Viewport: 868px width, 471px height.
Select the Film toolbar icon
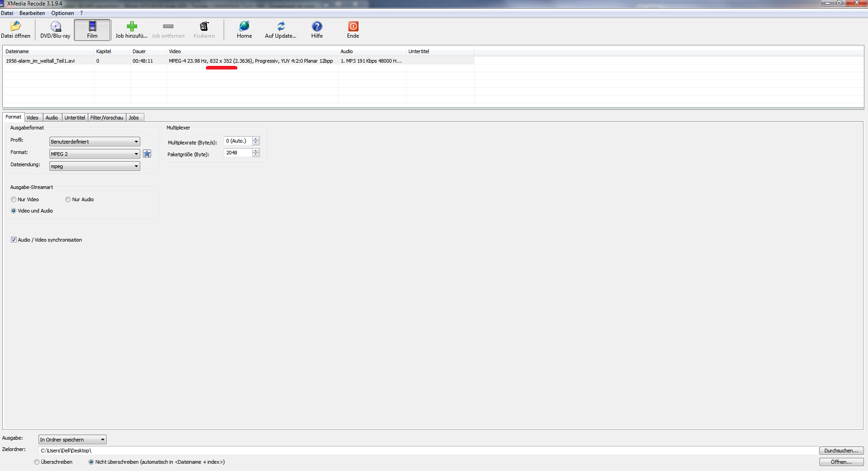pyautogui.click(x=92, y=26)
